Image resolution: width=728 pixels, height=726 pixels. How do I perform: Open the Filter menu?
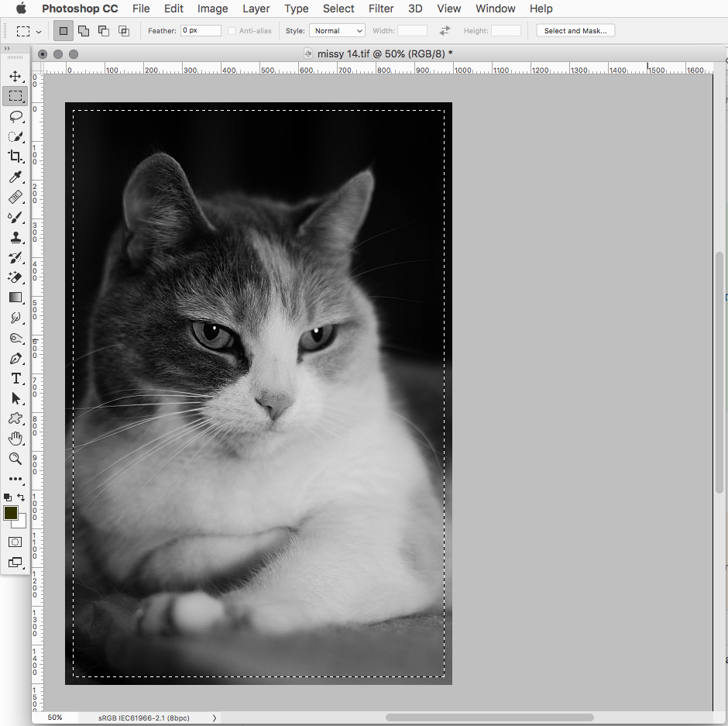coord(381,9)
